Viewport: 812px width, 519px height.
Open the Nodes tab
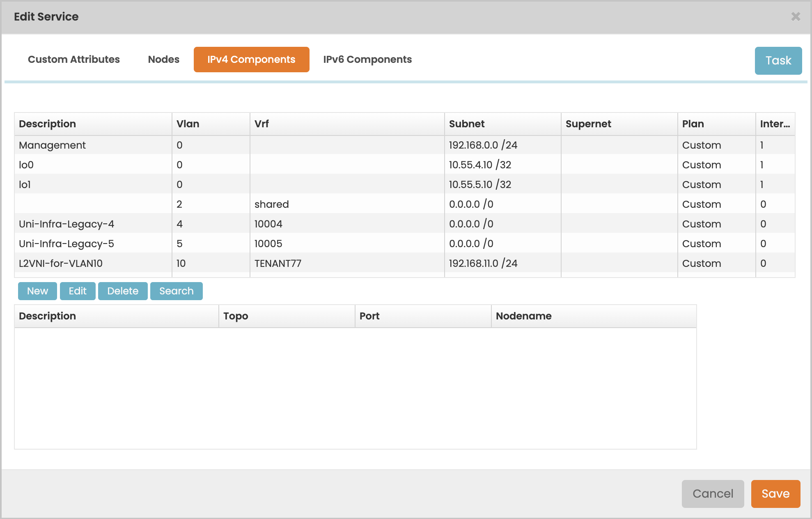point(163,60)
